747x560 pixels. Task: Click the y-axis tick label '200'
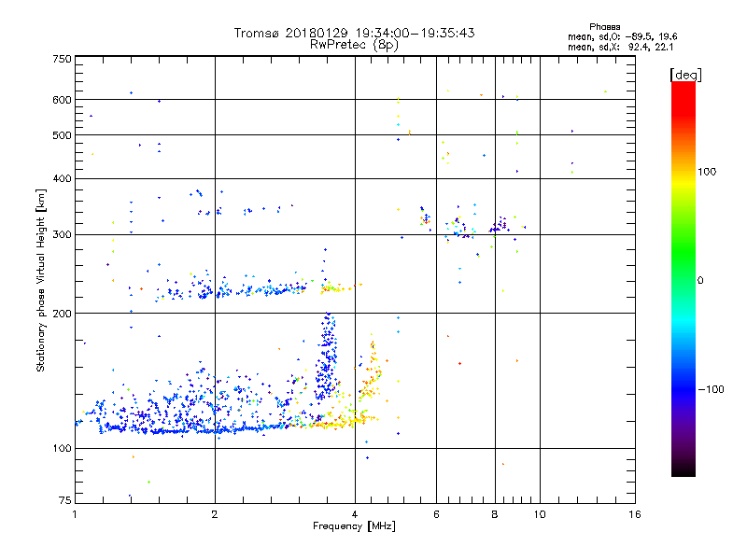[62, 314]
